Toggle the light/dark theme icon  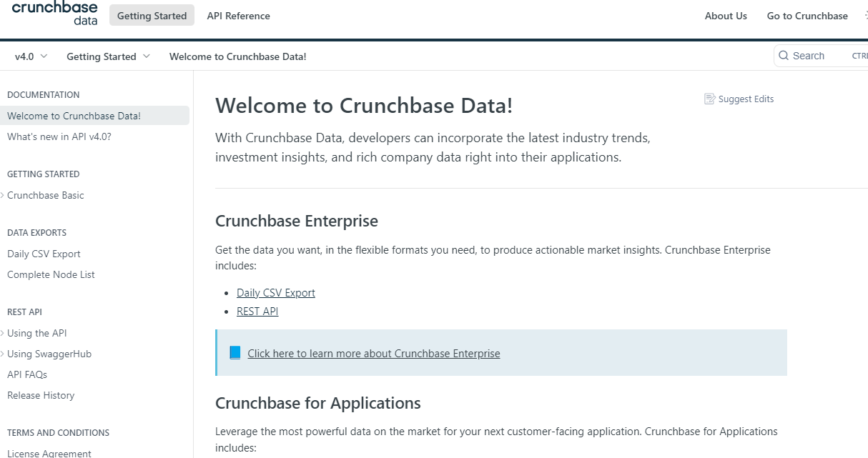[x=865, y=16]
